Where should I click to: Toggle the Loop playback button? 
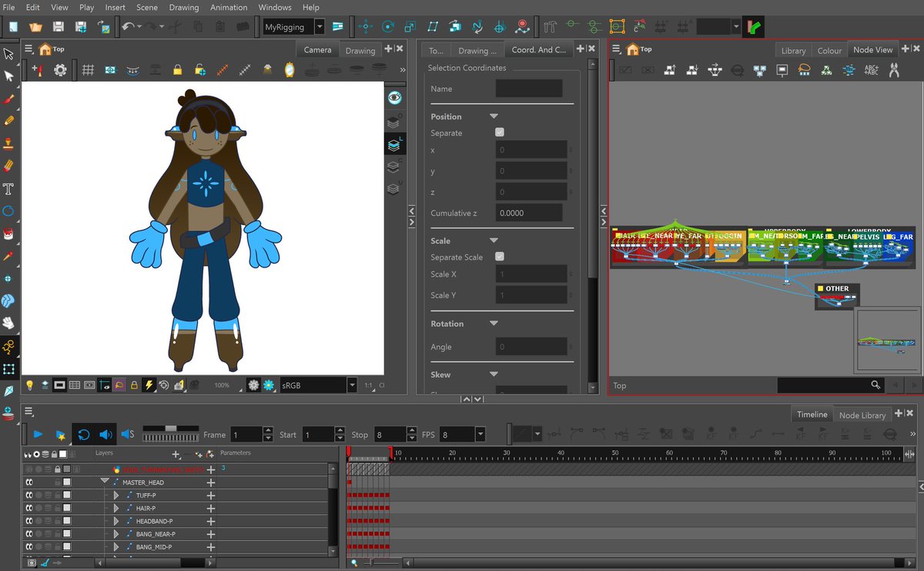pyautogui.click(x=83, y=435)
